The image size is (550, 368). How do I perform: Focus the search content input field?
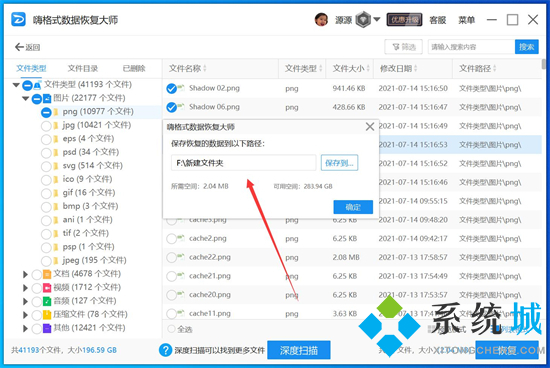point(471,47)
